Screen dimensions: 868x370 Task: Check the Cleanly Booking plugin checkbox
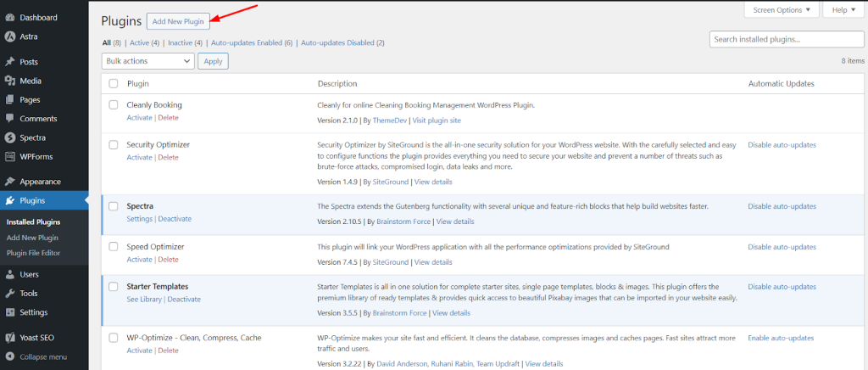(114, 104)
